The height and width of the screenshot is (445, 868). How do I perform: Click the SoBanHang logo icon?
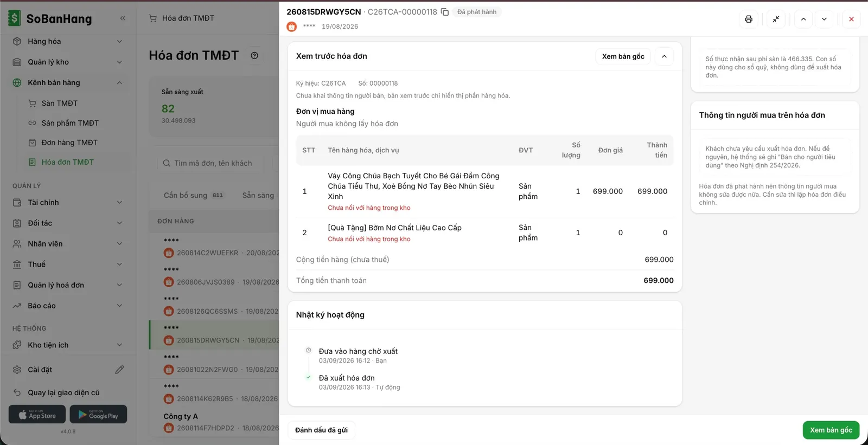click(14, 18)
